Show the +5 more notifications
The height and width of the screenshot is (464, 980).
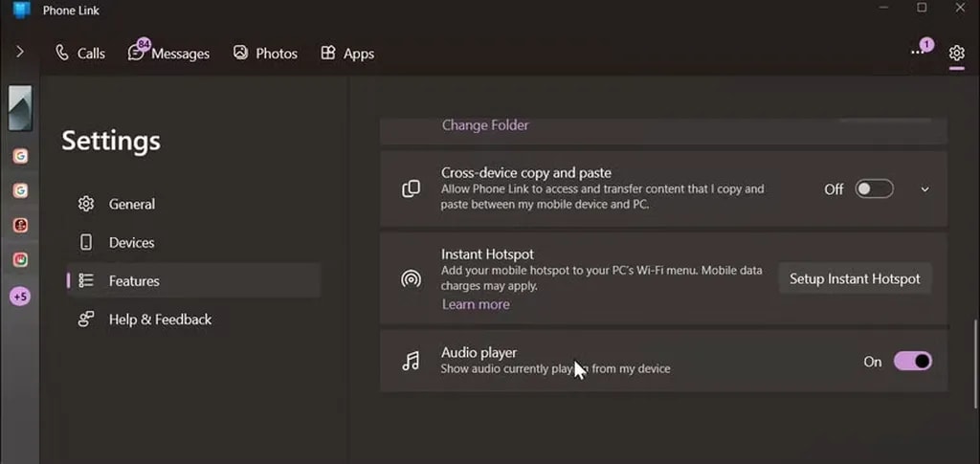(20, 296)
